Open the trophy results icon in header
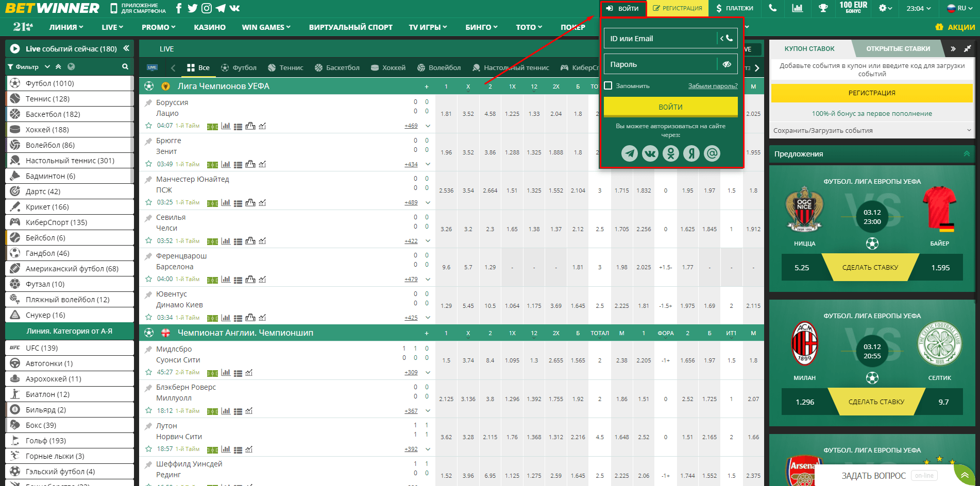Screen dimensions: 980x486 823,8
